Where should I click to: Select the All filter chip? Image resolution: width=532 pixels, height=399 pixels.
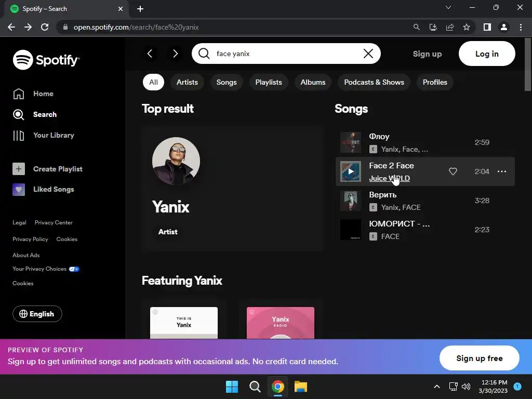[153, 82]
